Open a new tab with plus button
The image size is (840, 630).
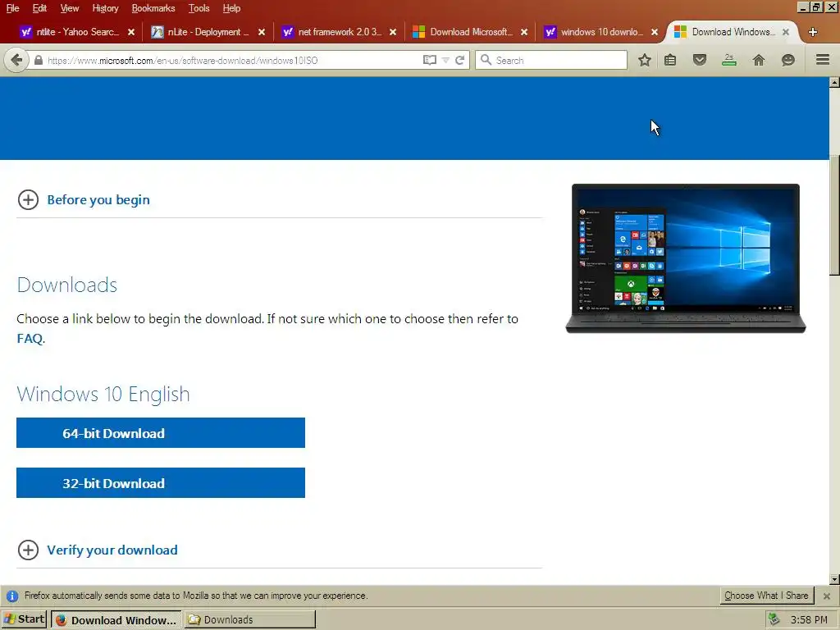pos(813,32)
